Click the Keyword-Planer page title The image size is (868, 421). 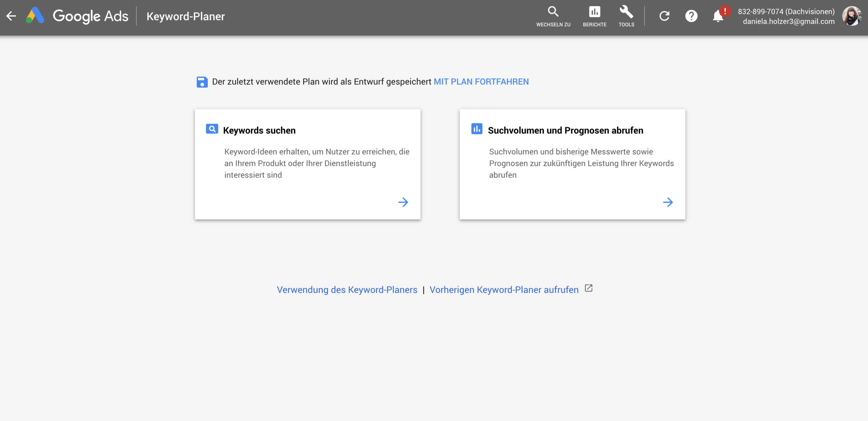tap(185, 16)
